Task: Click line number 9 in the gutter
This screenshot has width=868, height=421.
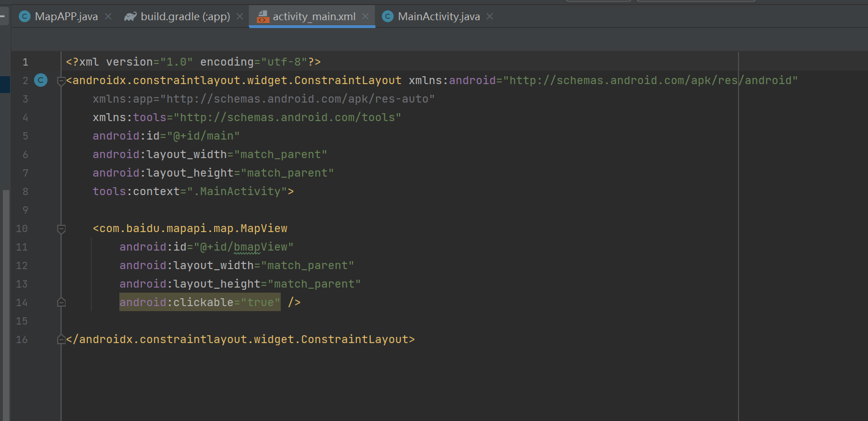Action: point(25,210)
